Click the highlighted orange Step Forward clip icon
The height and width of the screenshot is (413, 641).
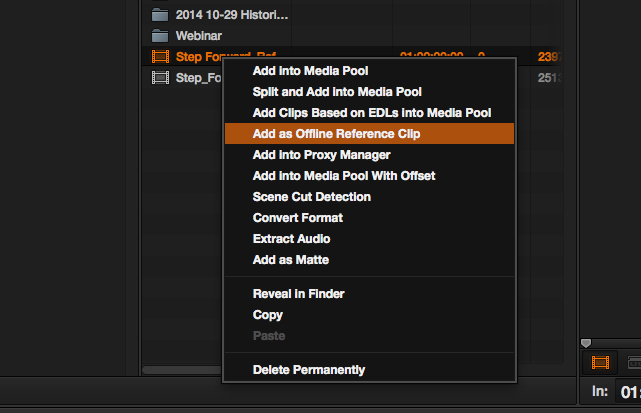pyautogui.click(x=159, y=57)
